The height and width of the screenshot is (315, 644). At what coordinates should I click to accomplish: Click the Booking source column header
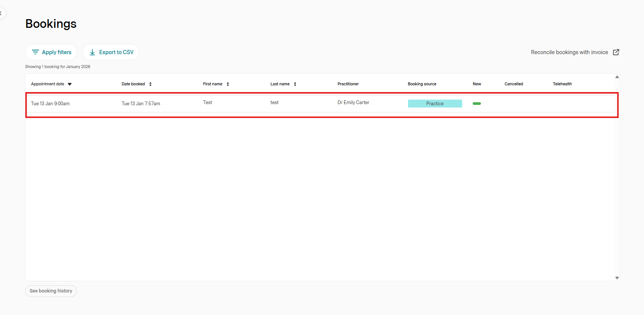[x=422, y=84]
